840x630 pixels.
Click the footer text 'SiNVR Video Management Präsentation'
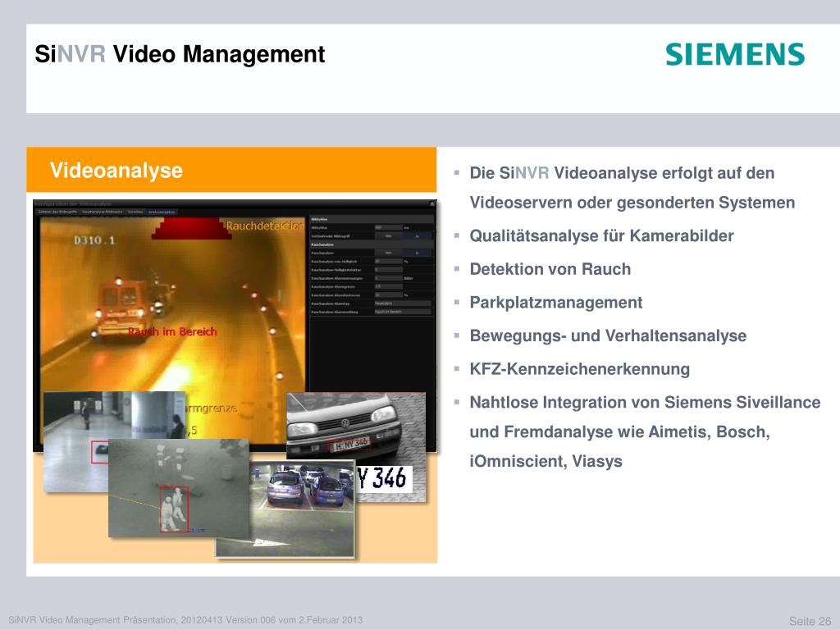click(91, 620)
